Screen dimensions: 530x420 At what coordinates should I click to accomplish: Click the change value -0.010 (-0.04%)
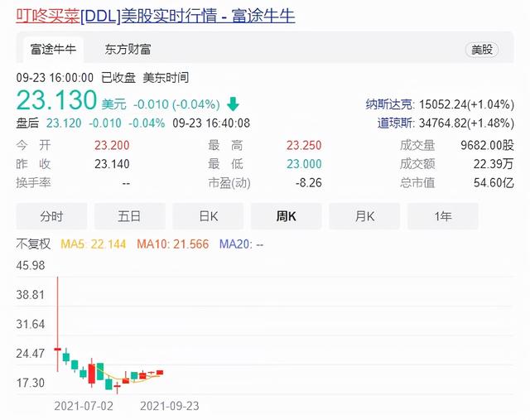click(176, 104)
